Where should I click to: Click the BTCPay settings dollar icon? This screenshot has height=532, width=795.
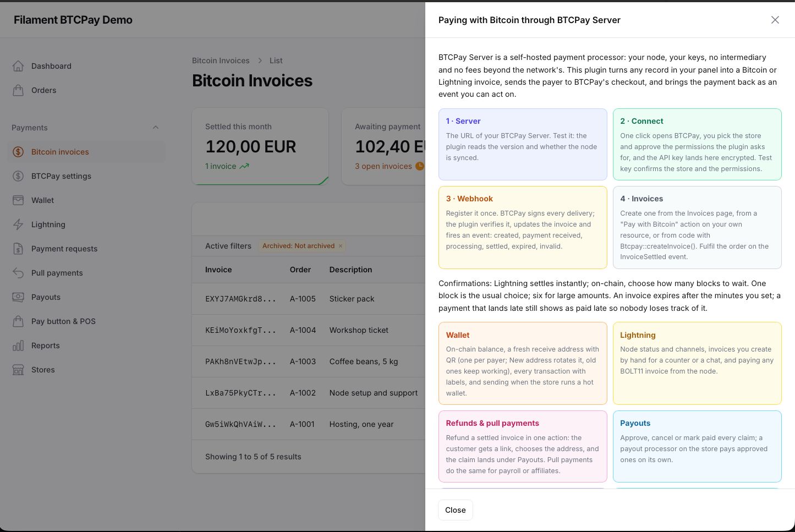[18, 176]
